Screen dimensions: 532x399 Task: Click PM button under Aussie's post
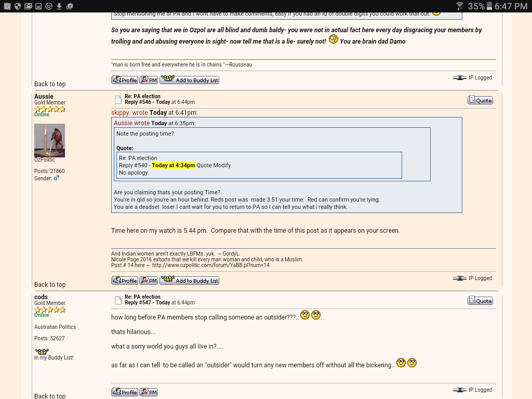pyautogui.click(x=149, y=281)
